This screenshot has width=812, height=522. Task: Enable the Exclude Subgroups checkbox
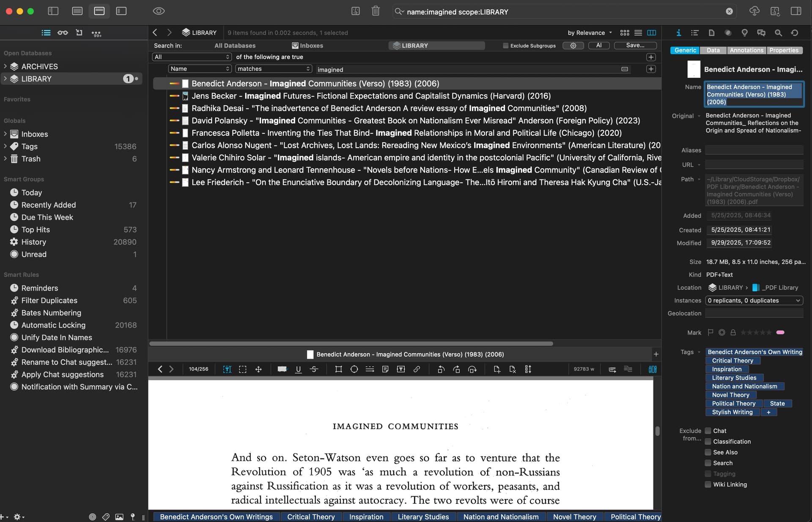click(x=505, y=46)
